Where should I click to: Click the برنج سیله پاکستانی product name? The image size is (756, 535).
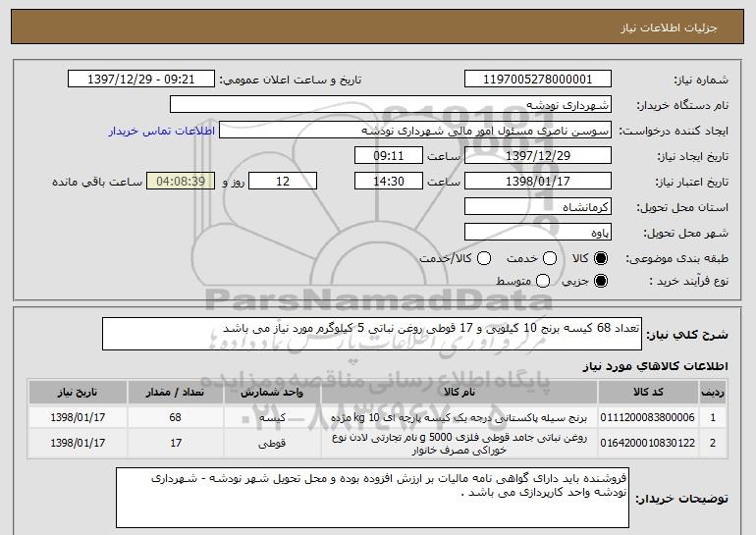tap(459, 417)
